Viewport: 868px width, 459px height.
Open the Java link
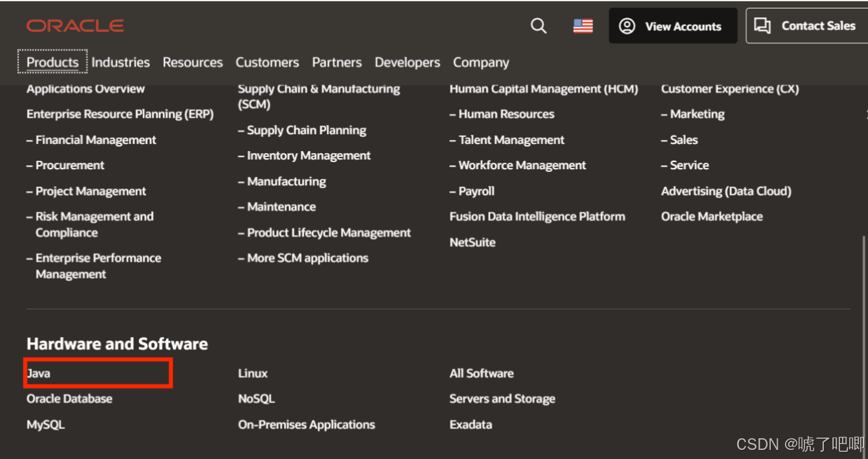(38, 373)
